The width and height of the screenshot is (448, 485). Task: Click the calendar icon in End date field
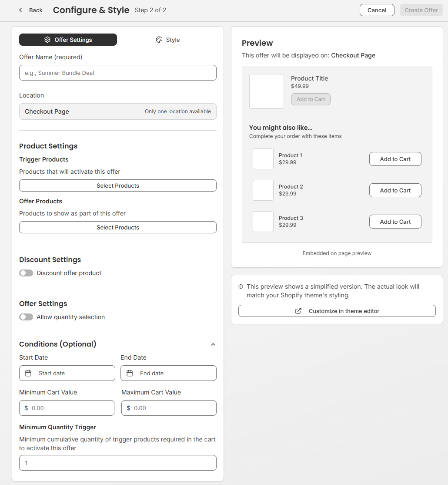point(130,373)
